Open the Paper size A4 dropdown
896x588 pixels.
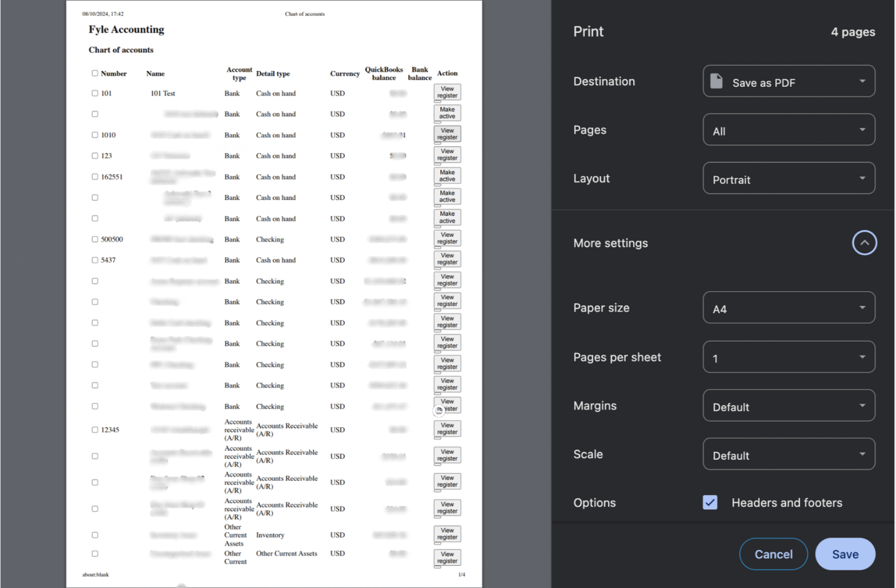tap(789, 308)
